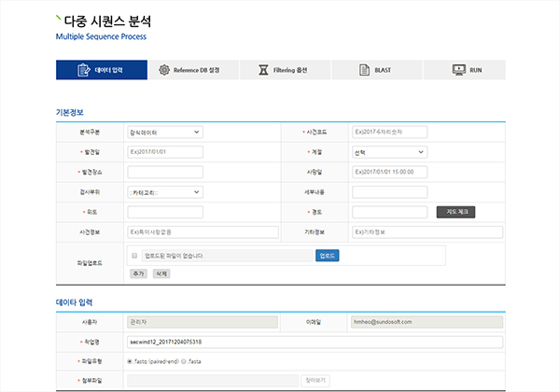Select the .fasta file type radio button
The width and height of the screenshot is (560, 392).
click(x=183, y=361)
